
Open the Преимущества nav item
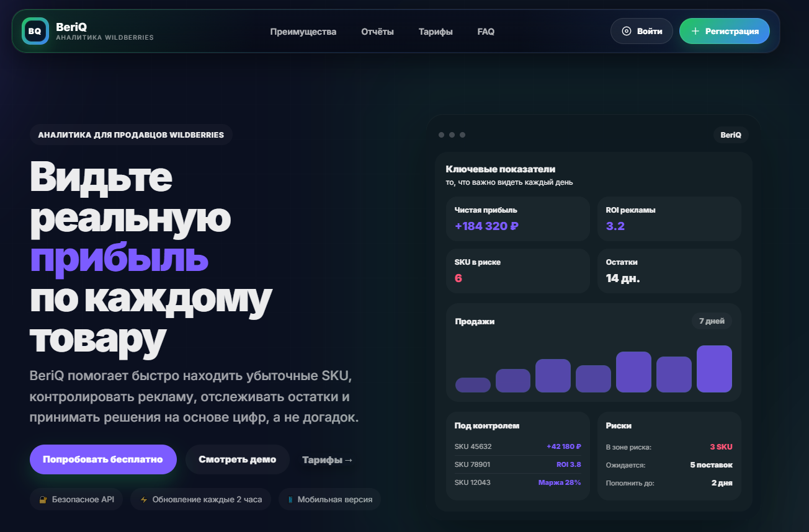coord(303,32)
